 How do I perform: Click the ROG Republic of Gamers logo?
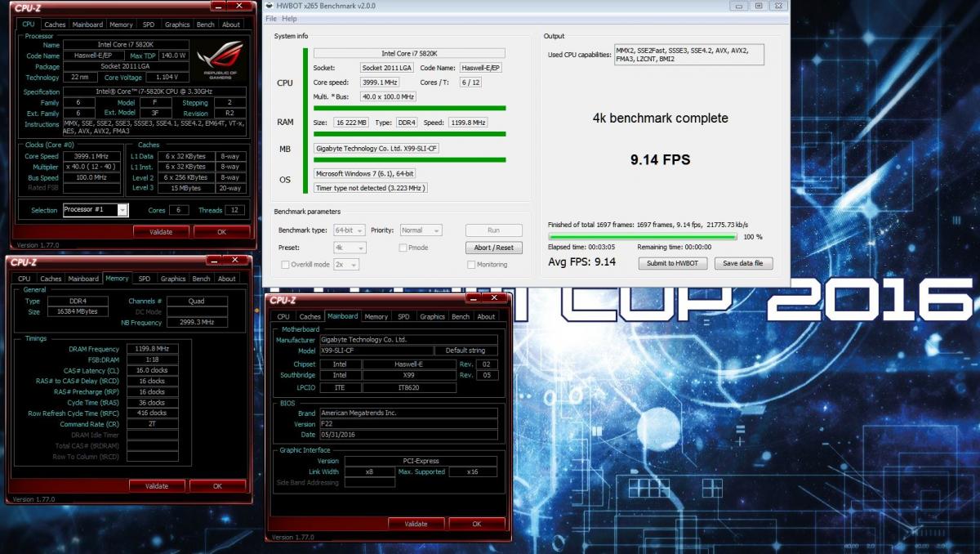click(220, 60)
